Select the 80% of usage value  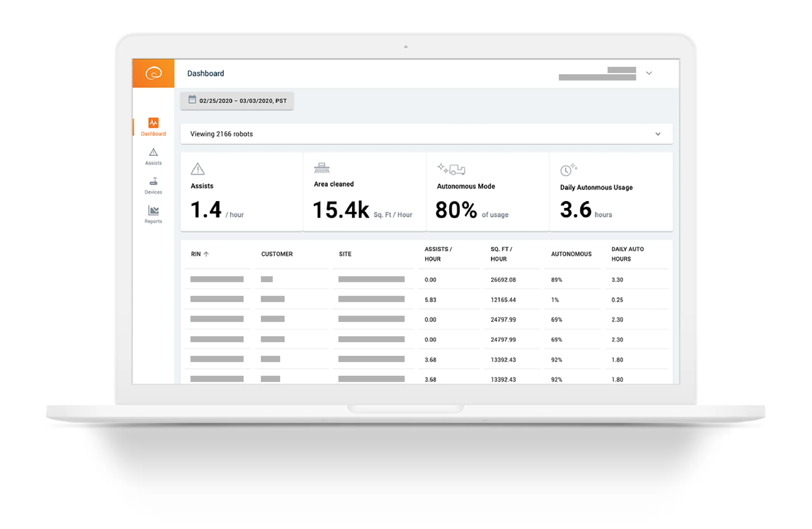click(x=472, y=210)
